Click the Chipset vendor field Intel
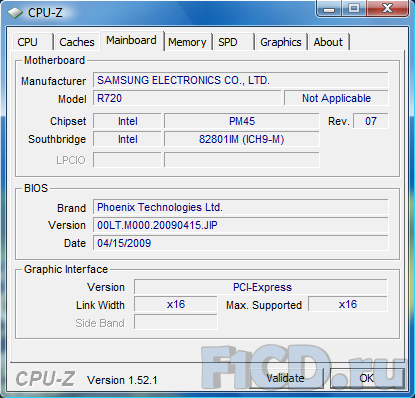This screenshot has width=415, height=398. pyautogui.click(x=127, y=121)
